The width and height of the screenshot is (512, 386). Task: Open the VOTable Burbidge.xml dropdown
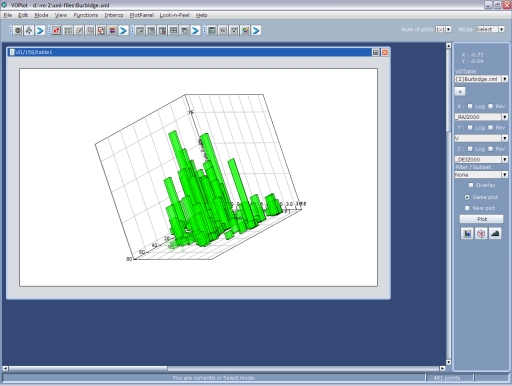481,79
